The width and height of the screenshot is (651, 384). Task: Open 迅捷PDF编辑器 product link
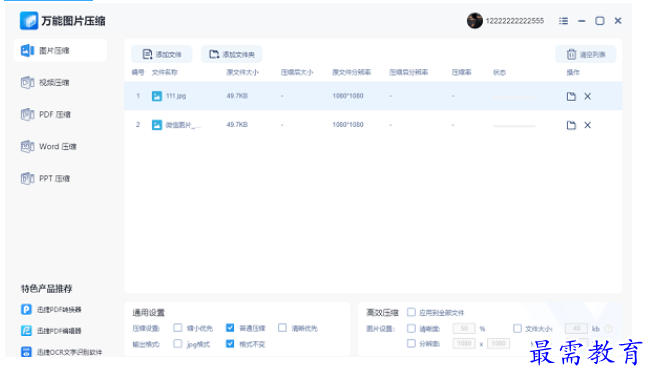pyautogui.click(x=59, y=331)
